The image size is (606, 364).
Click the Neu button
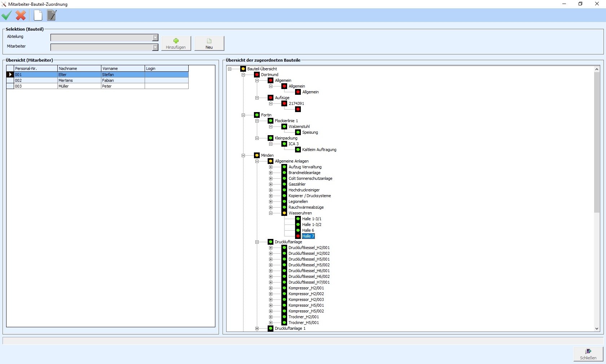209,43
